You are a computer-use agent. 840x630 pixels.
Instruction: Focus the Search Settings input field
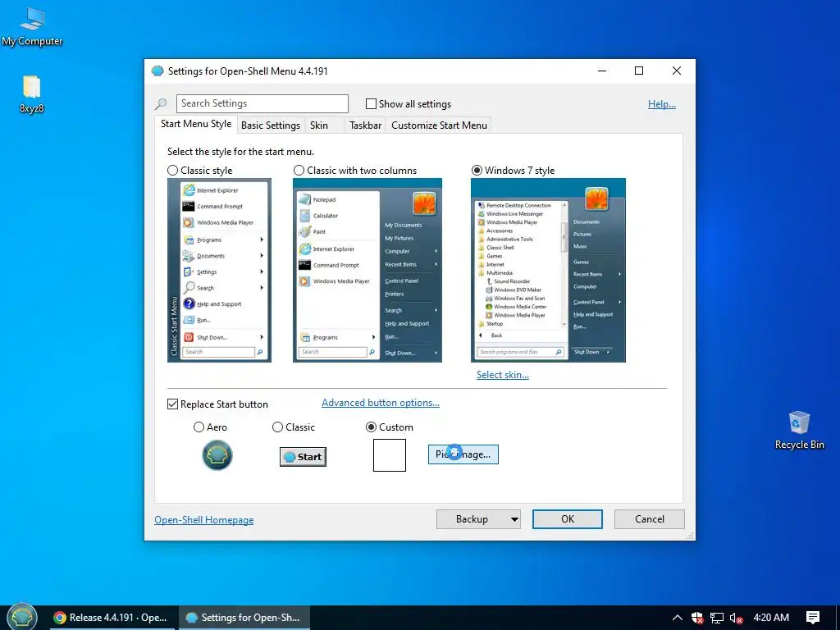[262, 103]
